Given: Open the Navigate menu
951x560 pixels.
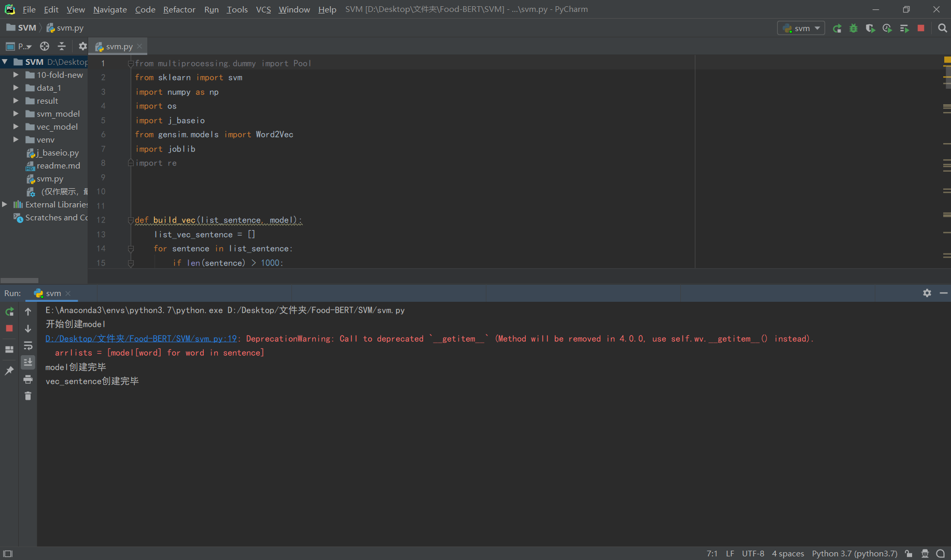Looking at the screenshot, I should point(110,9).
